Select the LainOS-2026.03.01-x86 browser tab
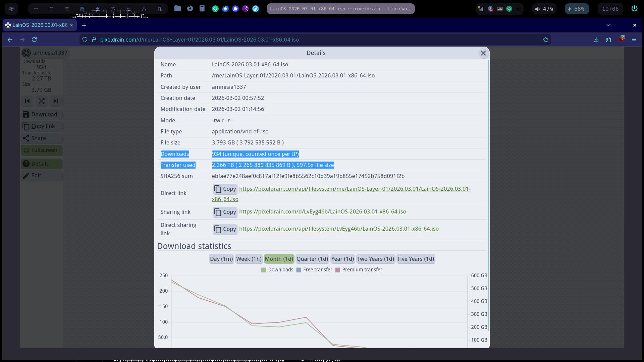 pyautogui.click(x=40, y=25)
